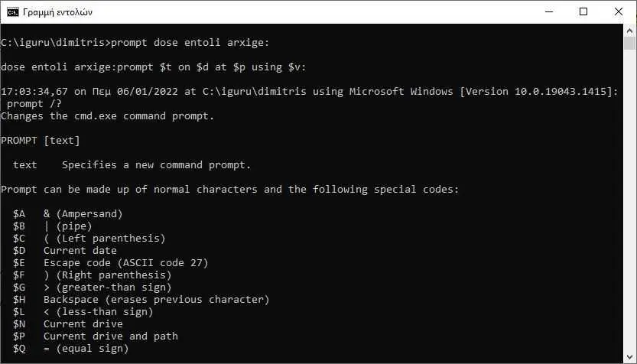This screenshot has height=364, width=637.
Task: Click the '$E Escape code' line
Action: 110,263
